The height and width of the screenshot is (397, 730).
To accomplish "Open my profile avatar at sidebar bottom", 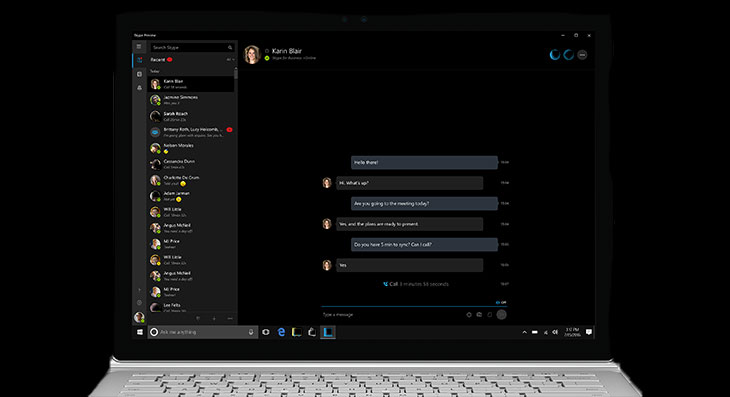I will 139,317.
